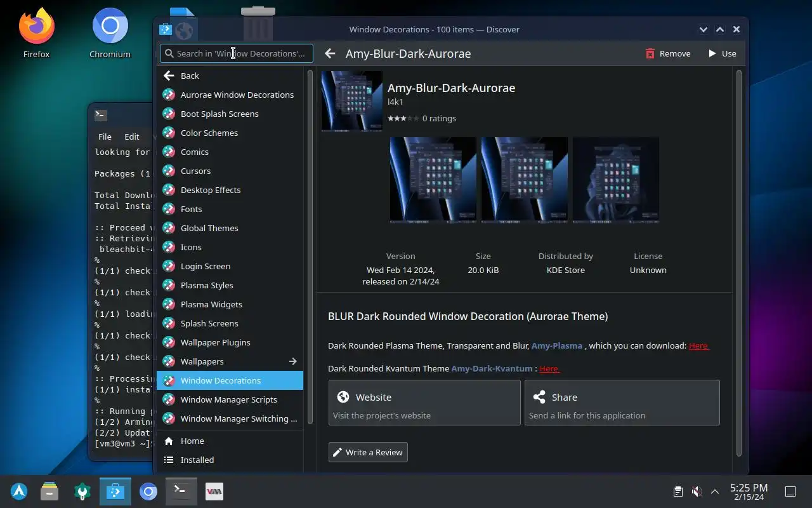Image resolution: width=812 pixels, height=508 pixels.
Task: Open File menu in terminal window
Action: tap(105, 137)
